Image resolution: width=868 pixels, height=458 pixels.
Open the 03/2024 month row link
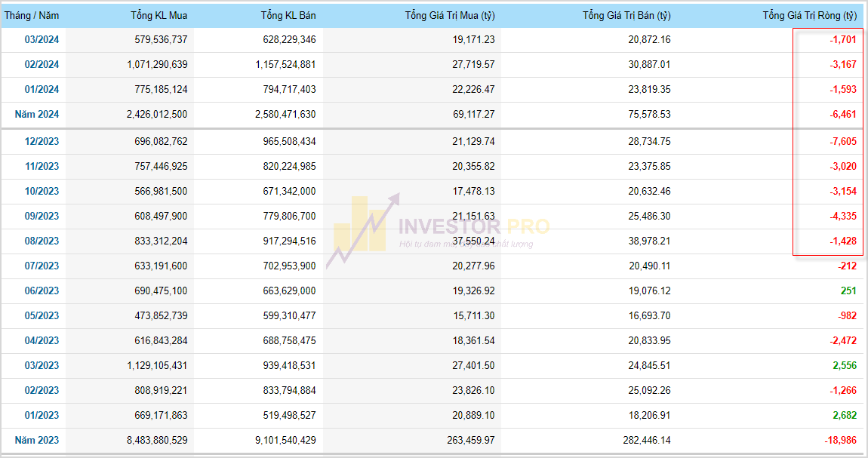click(42, 39)
